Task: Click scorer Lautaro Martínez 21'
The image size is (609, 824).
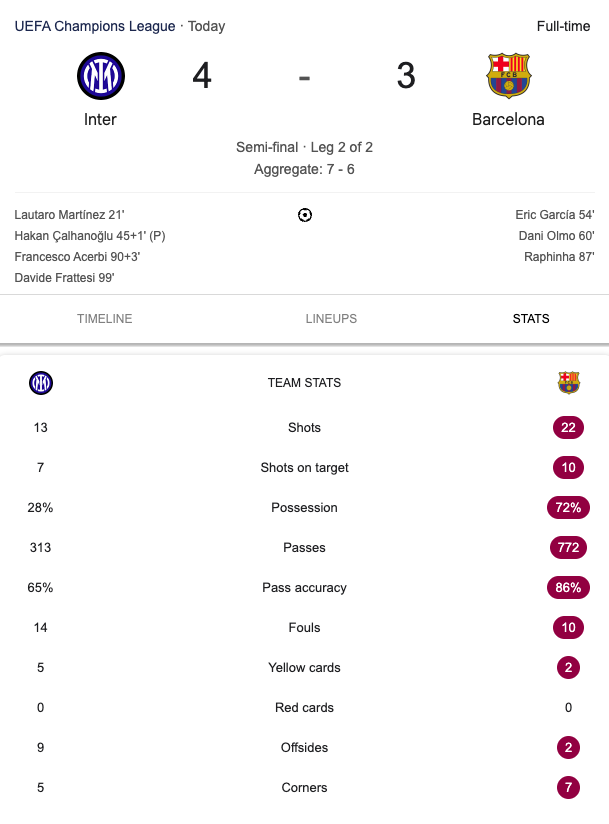Action: (69, 215)
